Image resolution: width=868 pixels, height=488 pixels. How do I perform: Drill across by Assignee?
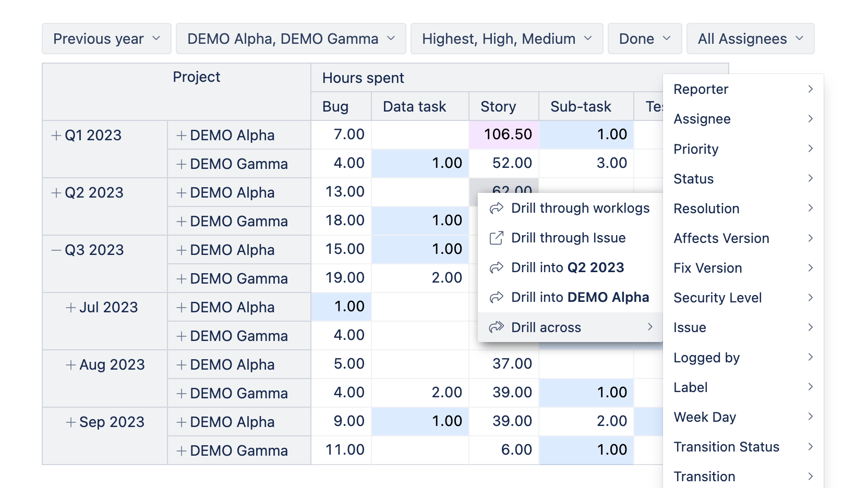point(743,119)
